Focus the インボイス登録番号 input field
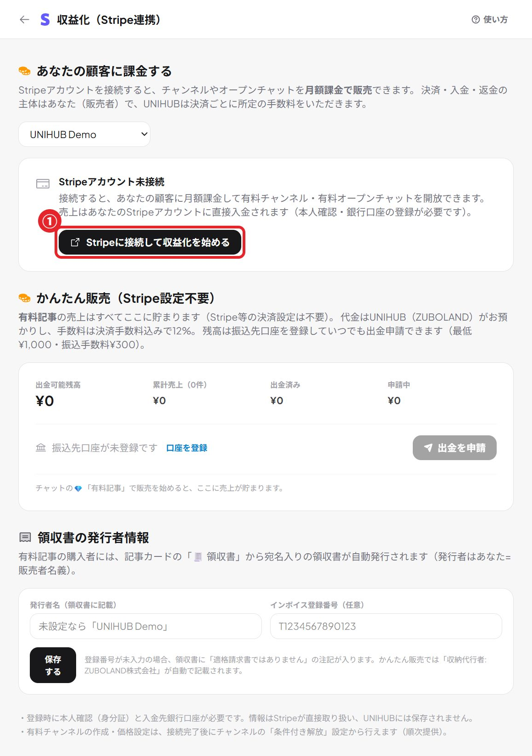This screenshot has height=756, width=532. tap(386, 626)
